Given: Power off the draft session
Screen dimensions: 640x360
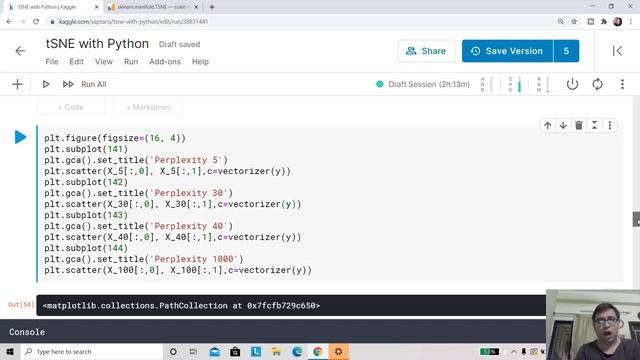Looking at the screenshot, I should coord(572,84).
